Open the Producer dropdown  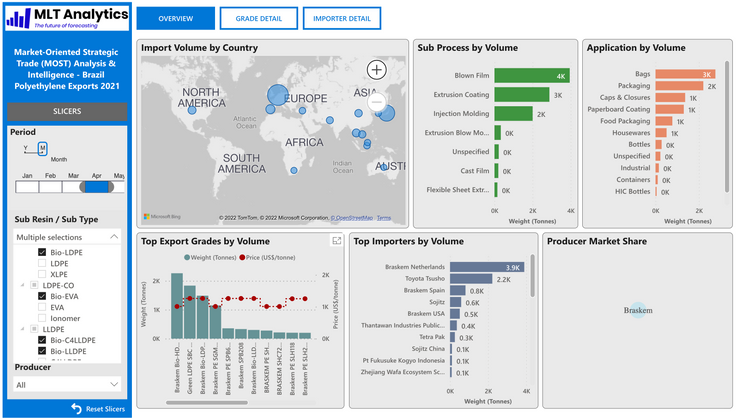tap(66, 384)
